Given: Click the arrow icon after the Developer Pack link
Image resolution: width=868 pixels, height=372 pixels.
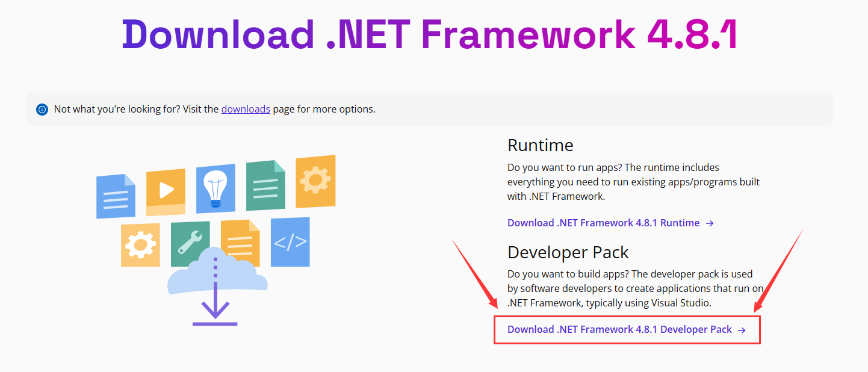Looking at the screenshot, I should pyautogui.click(x=742, y=330).
